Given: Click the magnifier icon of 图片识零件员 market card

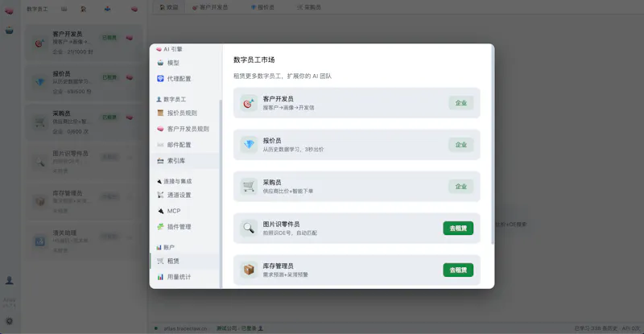Looking at the screenshot, I should 249,228.
